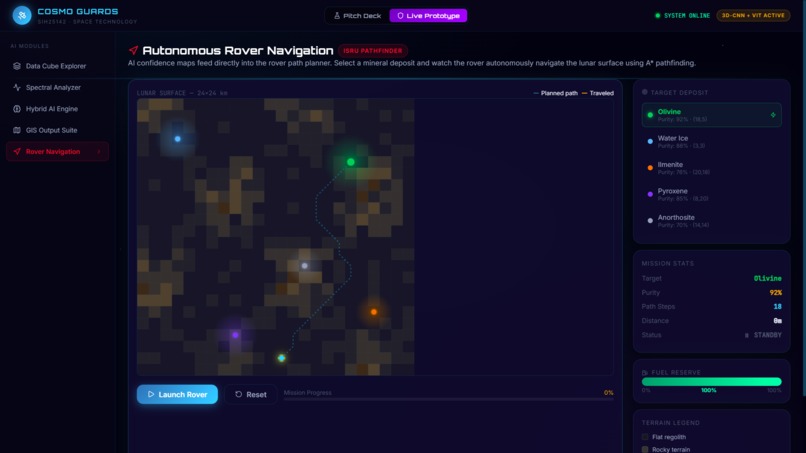The image size is (806, 453).
Task: Open Spectral Analyzer module
Action: [57, 87]
